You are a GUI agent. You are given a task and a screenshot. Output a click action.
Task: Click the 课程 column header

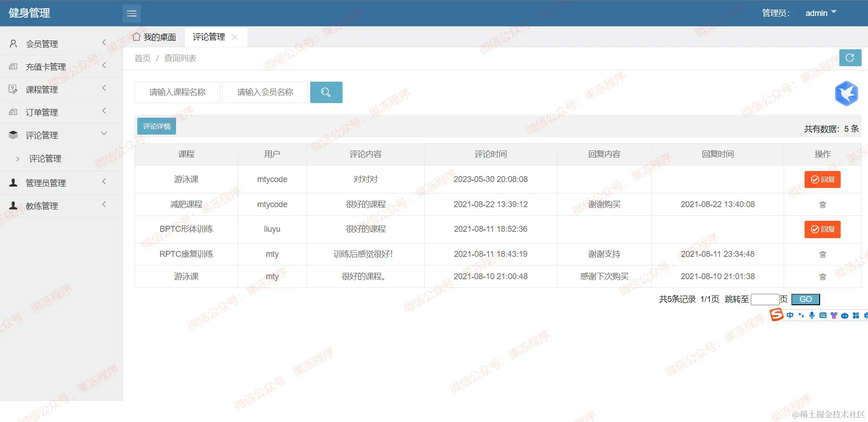[x=186, y=154]
